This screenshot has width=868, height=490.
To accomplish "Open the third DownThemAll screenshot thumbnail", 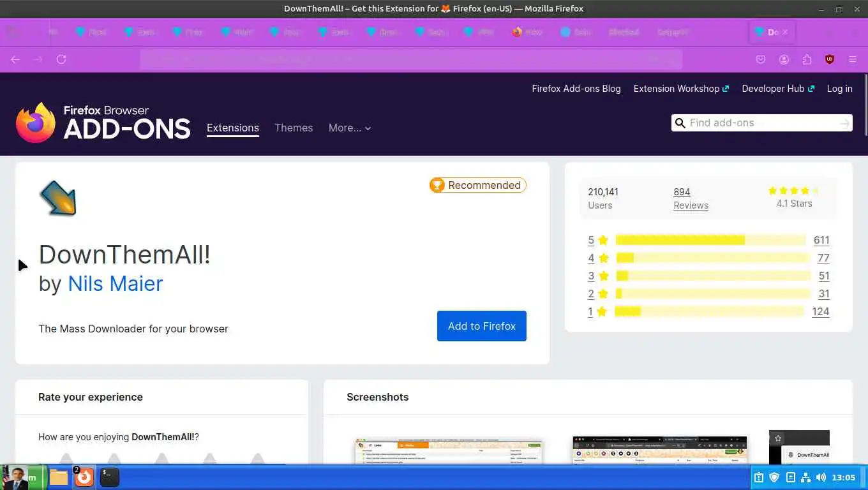I will click(x=799, y=447).
